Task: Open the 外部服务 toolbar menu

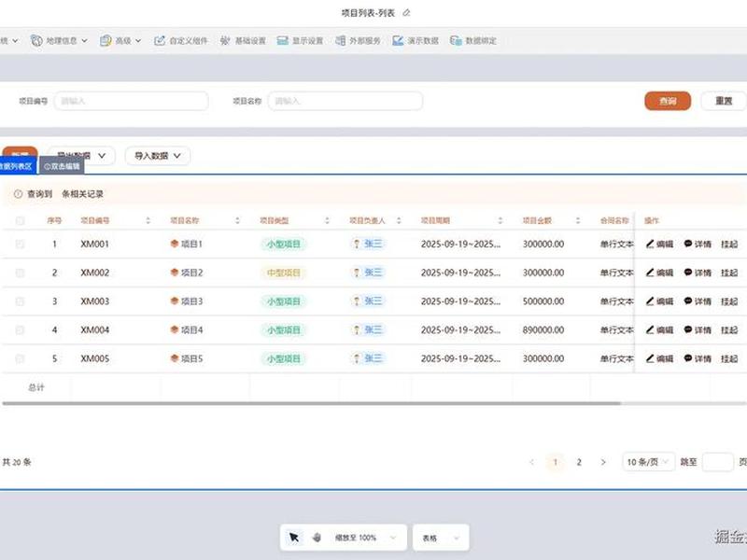Action: point(358,40)
